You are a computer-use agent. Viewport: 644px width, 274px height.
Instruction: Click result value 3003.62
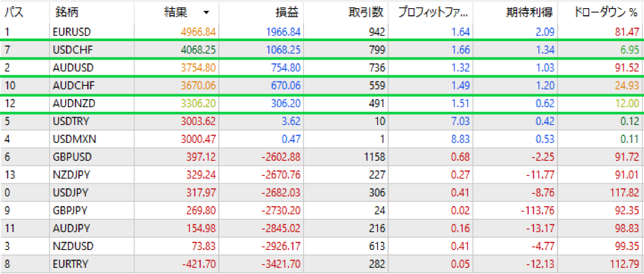[x=199, y=121]
